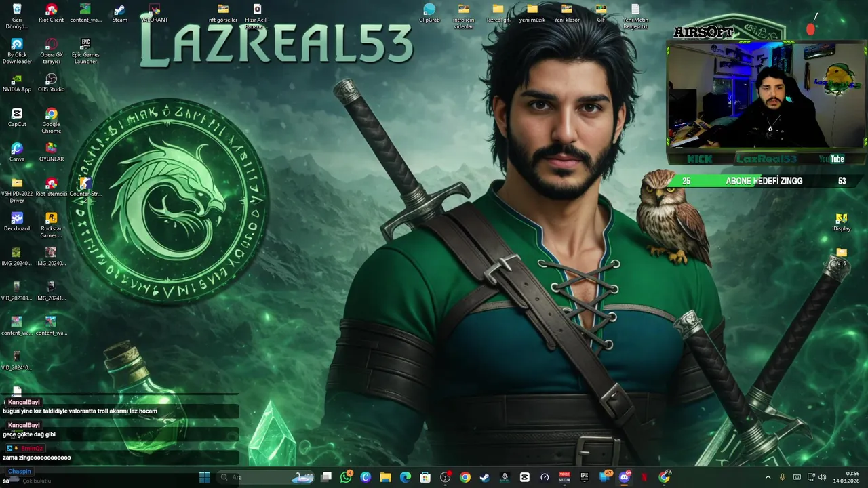The width and height of the screenshot is (868, 488).
Task: Select the nft görseller folder
Action: (x=223, y=13)
